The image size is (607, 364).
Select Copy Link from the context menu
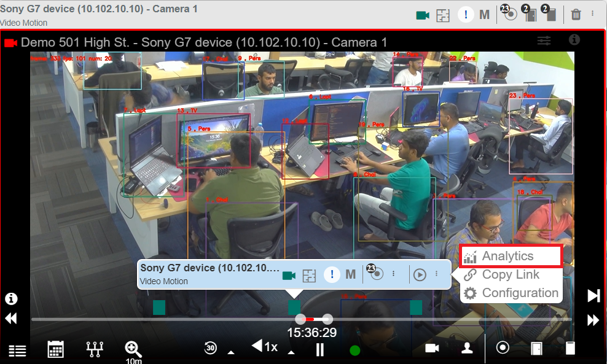511,274
